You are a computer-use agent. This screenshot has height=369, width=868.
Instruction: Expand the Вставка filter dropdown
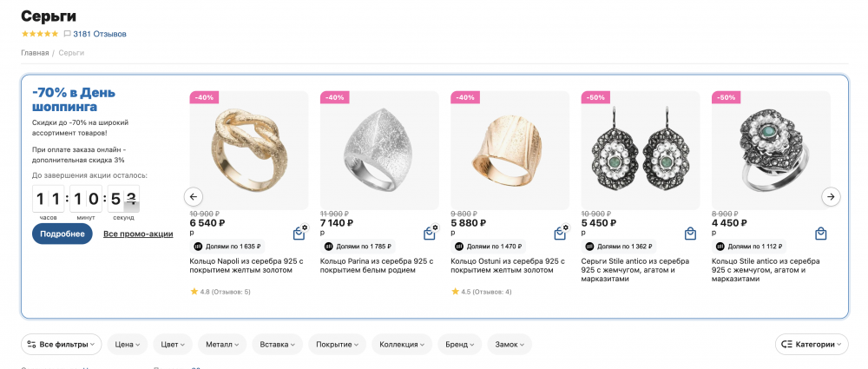click(x=277, y=345)
